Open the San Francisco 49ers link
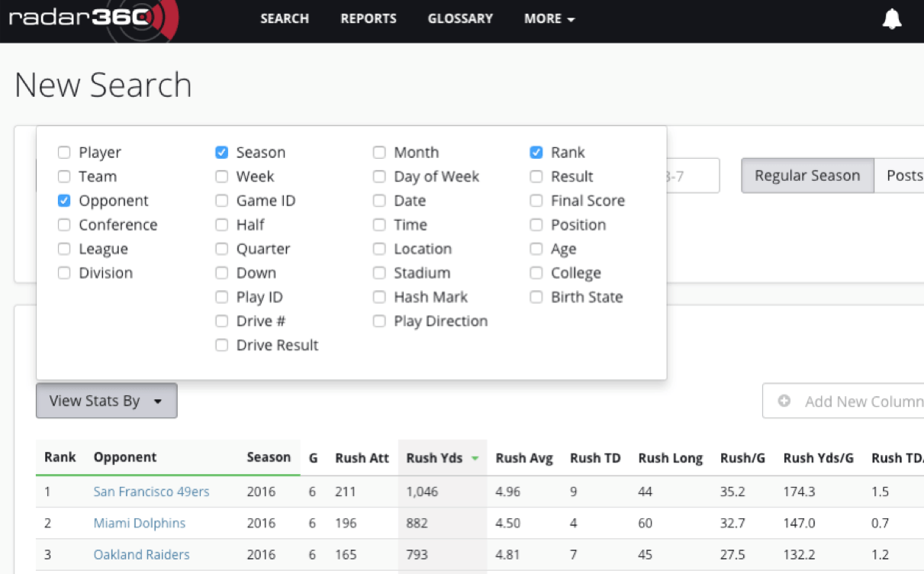Screen dimensions: 924x574 pos(151,492)
